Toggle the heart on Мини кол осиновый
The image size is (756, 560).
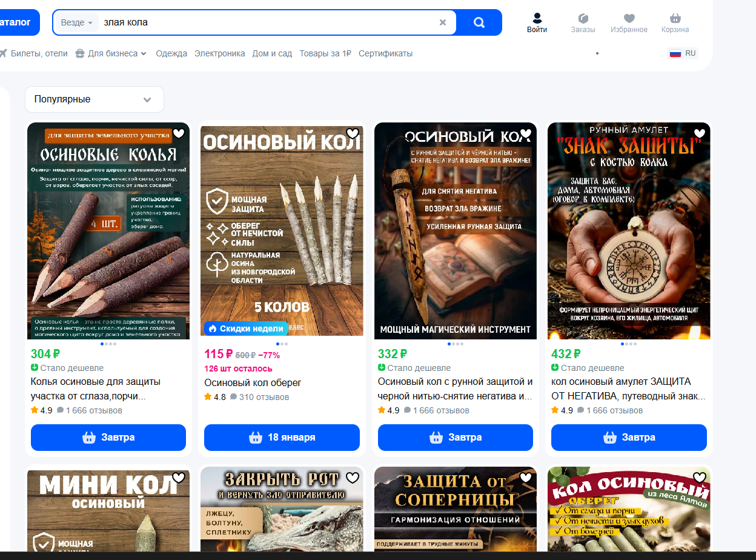(x=178, y=478)
